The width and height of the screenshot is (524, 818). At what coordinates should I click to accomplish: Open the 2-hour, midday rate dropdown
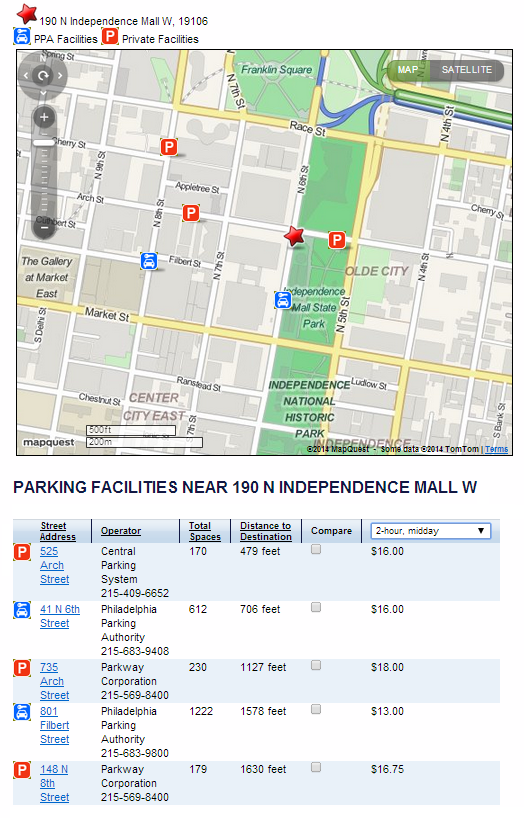(x=431, y=531)
